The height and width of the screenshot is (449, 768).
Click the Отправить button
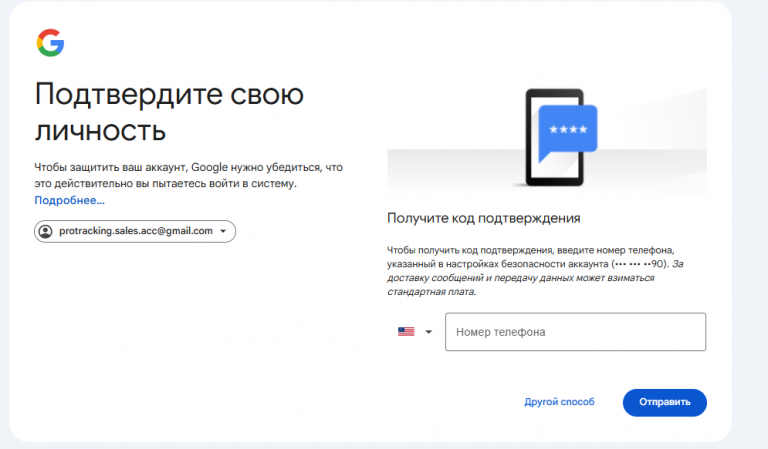(665, 402)
